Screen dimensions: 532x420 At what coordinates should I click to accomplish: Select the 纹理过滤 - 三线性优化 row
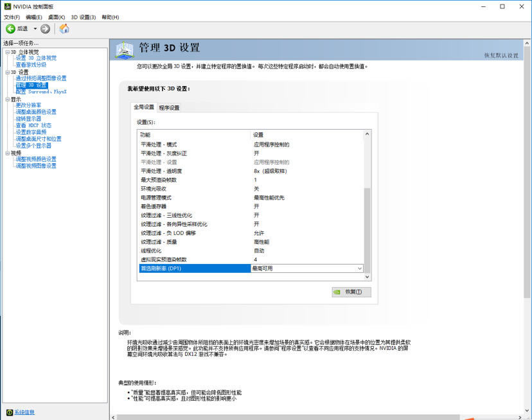(251, 215)
